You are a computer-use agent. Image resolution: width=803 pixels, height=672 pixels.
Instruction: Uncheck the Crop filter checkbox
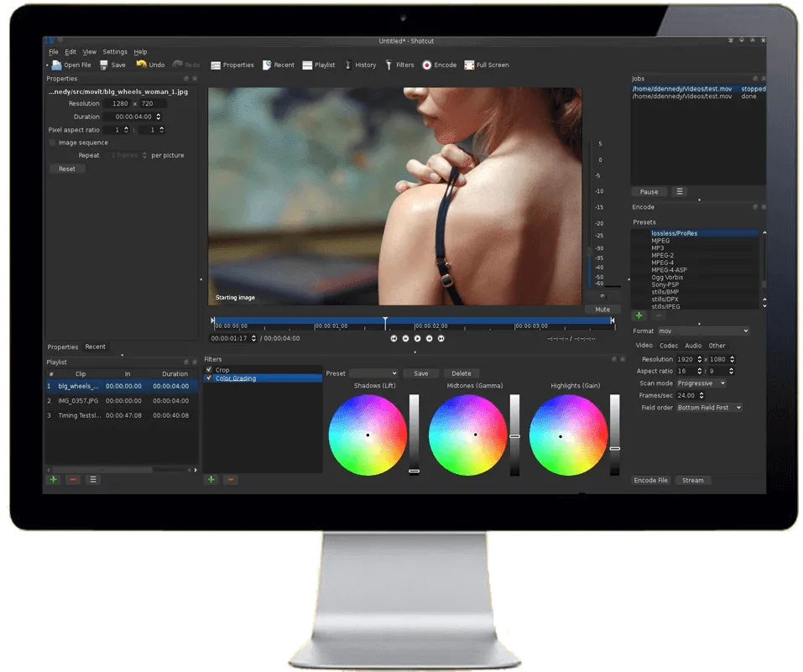(209, 369)
